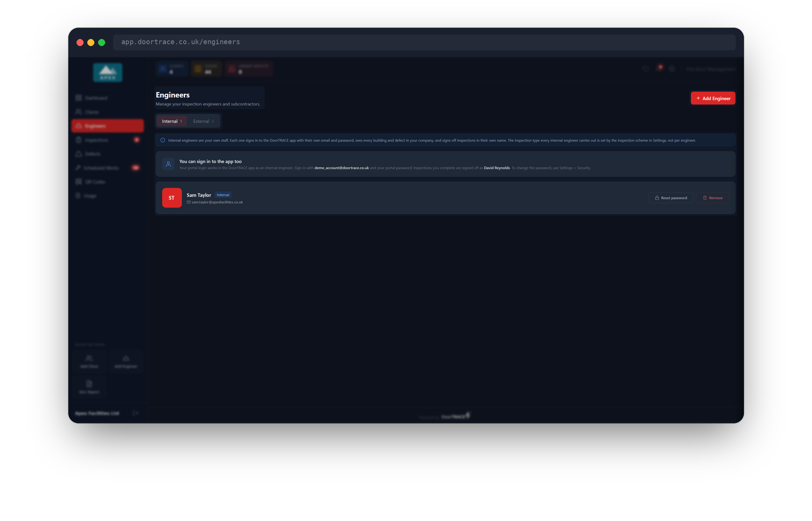This screenshot has height=521, width=812.
Task: Click the Apex Facilities Ltd label at sidebar bottom
Action: pos(97,413)
